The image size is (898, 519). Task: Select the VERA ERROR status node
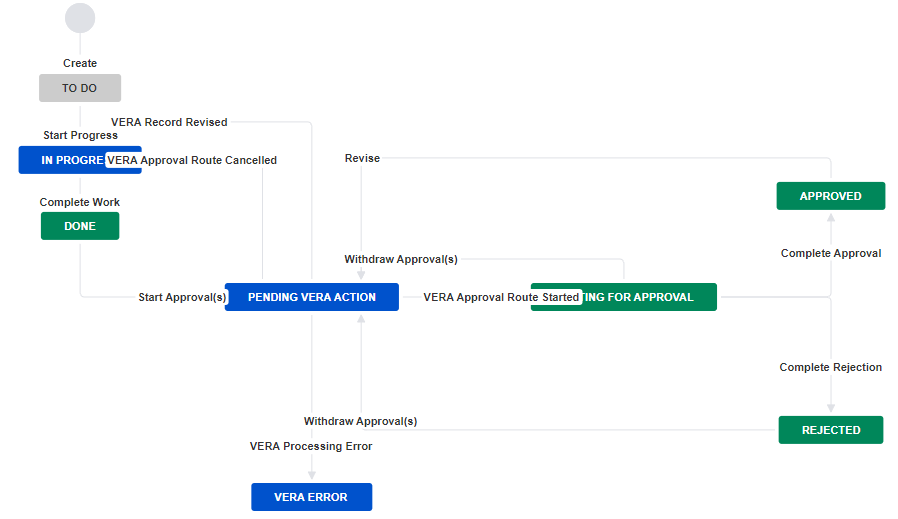(311, 497)
